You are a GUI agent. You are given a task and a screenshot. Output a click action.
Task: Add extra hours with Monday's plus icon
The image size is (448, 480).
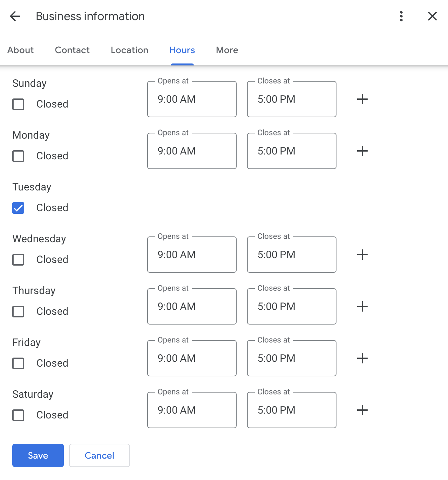click(362, 151)
